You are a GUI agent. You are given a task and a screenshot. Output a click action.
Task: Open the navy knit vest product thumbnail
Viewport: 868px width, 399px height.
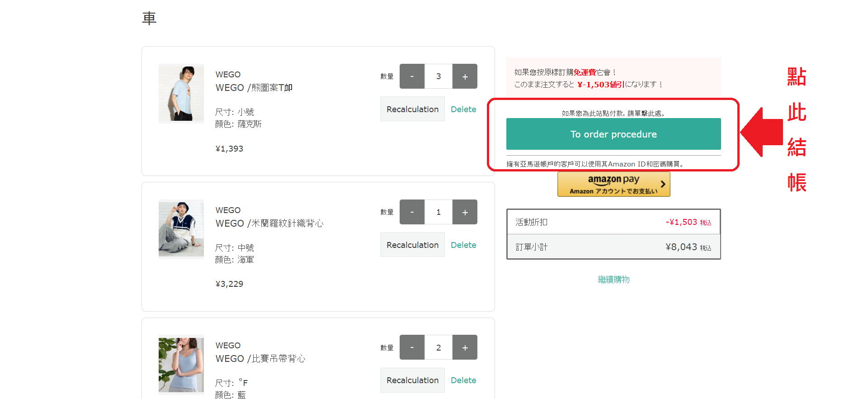click(181, 229)
